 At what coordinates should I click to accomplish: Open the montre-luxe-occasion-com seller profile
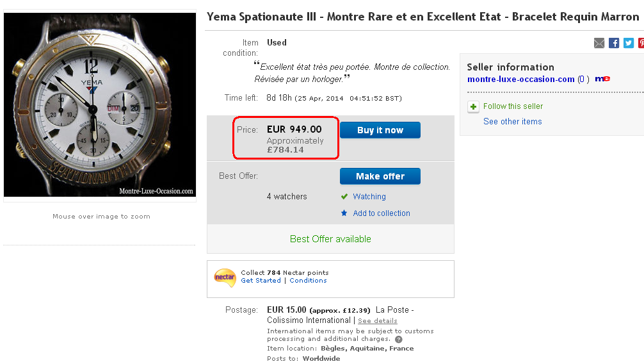pos(520,79)
